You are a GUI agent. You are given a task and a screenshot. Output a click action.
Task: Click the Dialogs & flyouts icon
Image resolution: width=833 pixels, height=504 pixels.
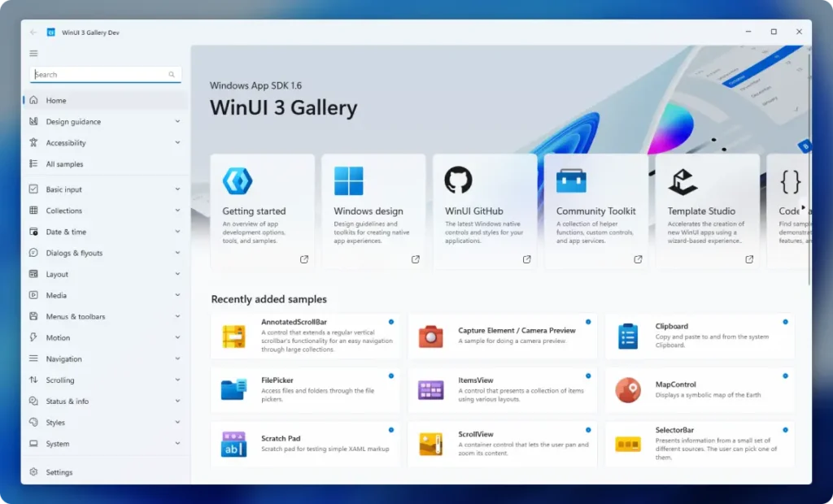(33, 252)
